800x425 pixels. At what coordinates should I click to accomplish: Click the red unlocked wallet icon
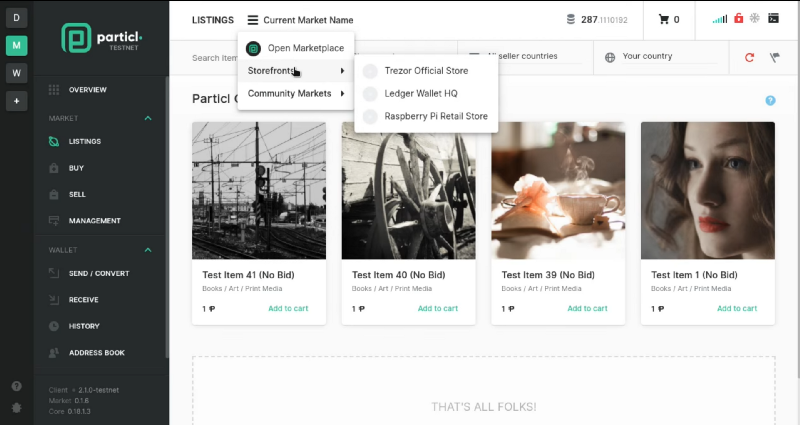(x=738, y=18)
